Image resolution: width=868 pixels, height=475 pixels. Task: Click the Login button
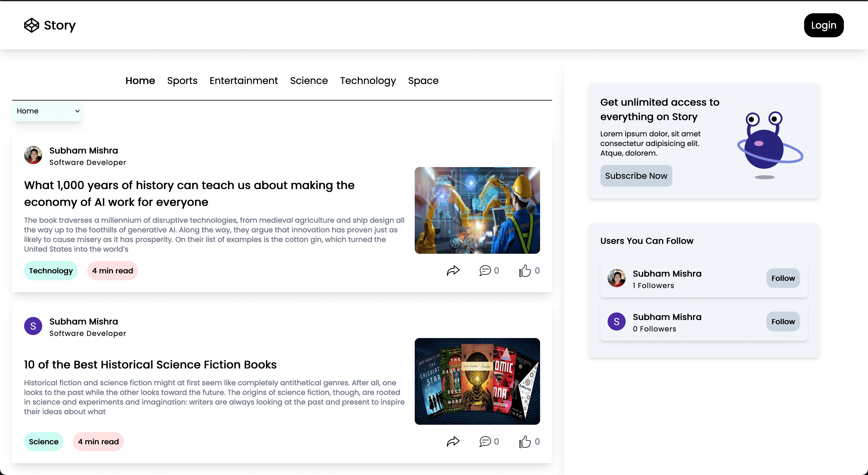pyautogui.click(x=823, y=25)
